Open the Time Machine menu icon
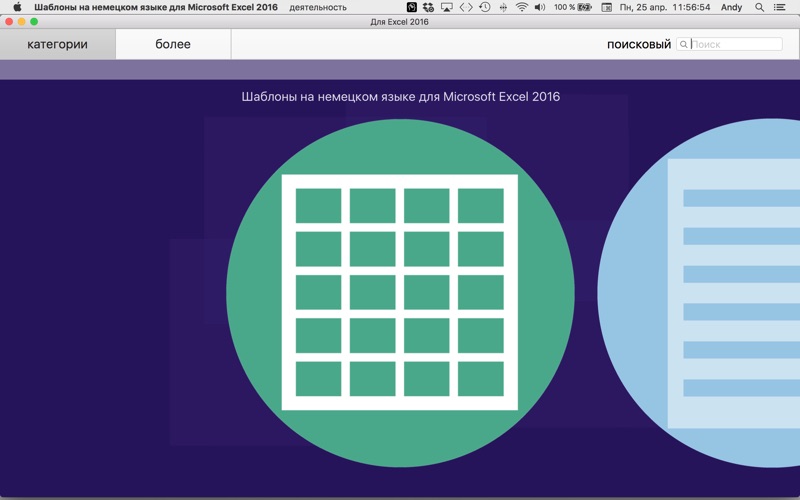Image resolution: width=800 pixels, height=500 pixels. [485, 7]
